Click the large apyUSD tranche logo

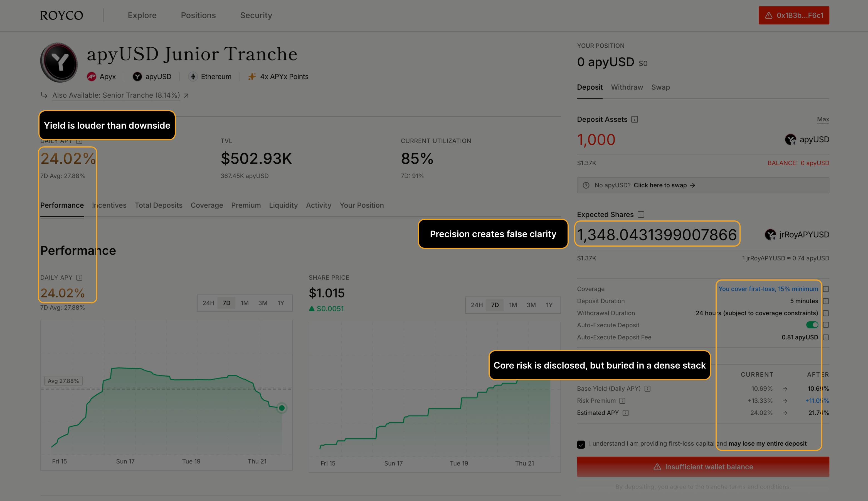59,63
